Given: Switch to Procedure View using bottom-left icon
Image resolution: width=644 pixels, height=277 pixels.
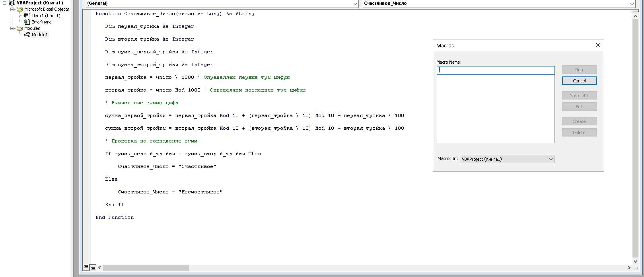Looking at the screenshot, I should [x=86, y=267].
